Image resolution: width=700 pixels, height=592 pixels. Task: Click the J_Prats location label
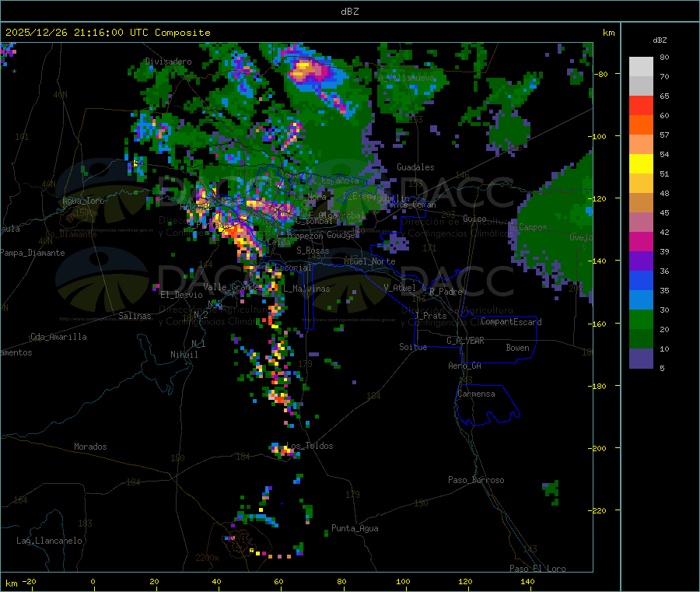click(x=431, y=316)
